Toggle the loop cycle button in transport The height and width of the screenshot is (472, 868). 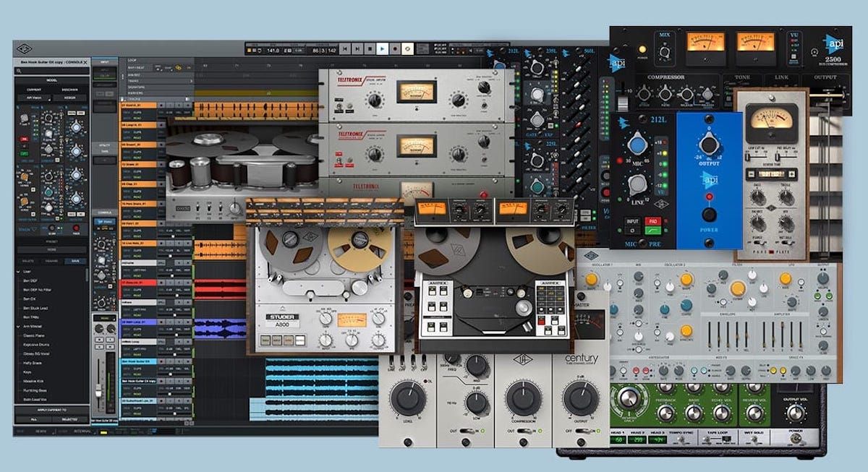pyautogui.click(x=409, y=49)
